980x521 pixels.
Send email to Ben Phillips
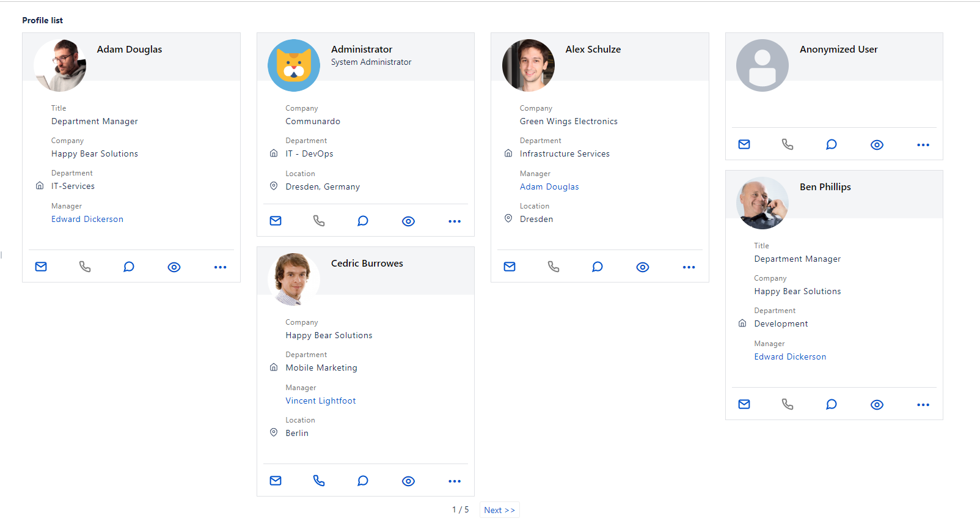click(744, 404)
